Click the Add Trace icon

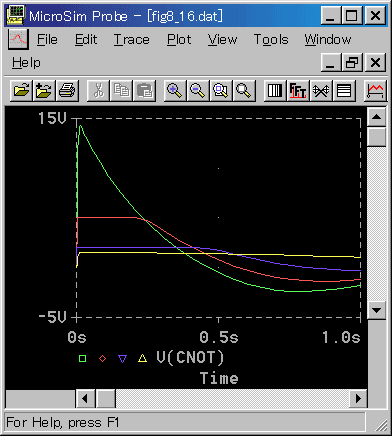(x=375, y=90)
